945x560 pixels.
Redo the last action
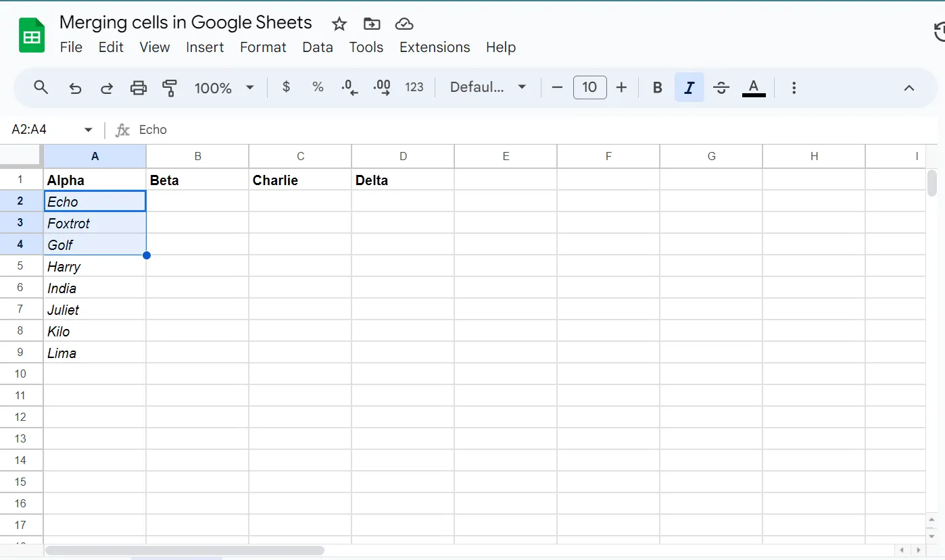pyautogui.click(x=107, y=88)
